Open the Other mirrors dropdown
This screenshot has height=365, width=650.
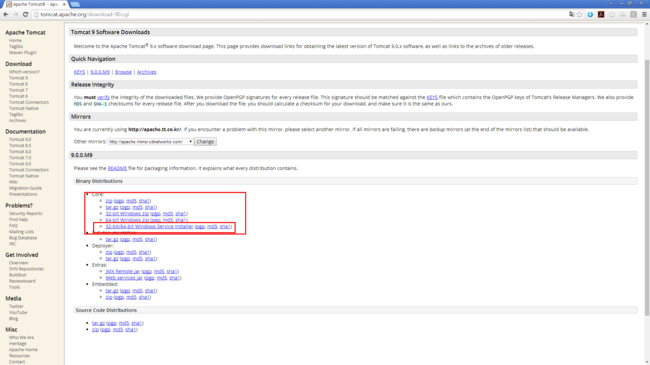pyautogui.click(x=150, y=142)
